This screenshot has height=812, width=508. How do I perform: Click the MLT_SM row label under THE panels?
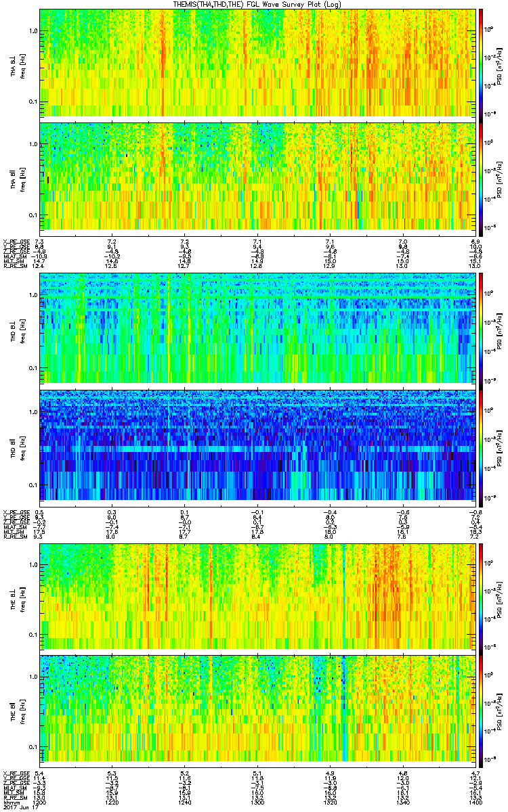[x=13, y=793]
